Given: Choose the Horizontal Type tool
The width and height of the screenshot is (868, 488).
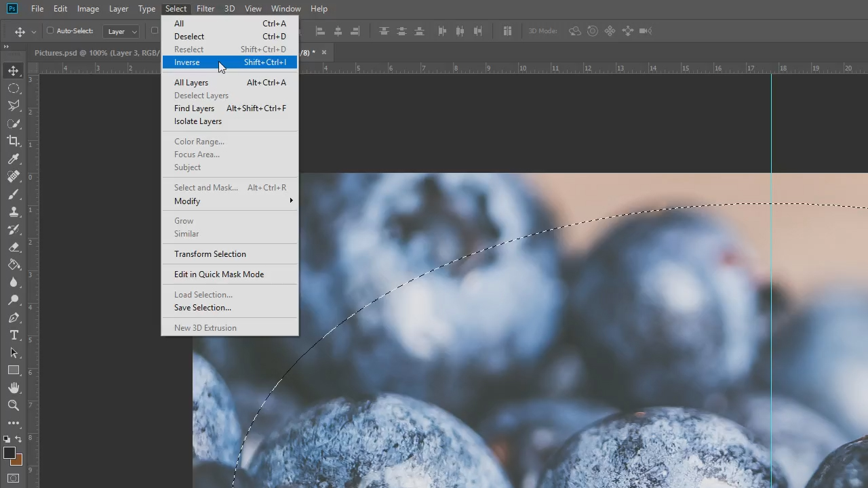Looking at the screenshot, I should point(14,335).
